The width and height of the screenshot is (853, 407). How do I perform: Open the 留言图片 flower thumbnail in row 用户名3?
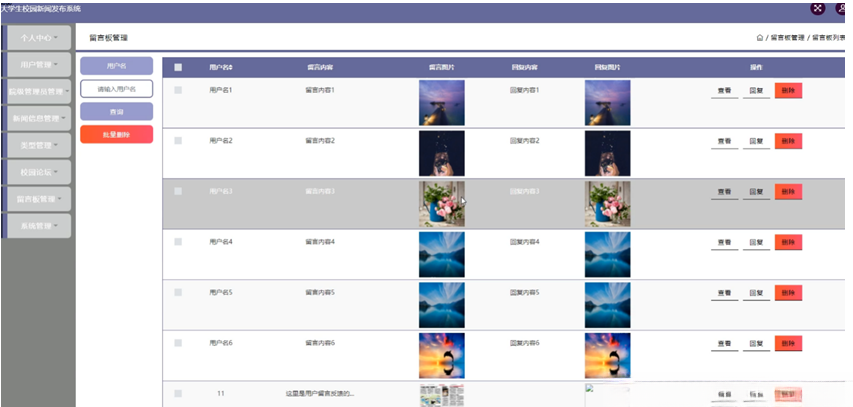tap(442, 204)
